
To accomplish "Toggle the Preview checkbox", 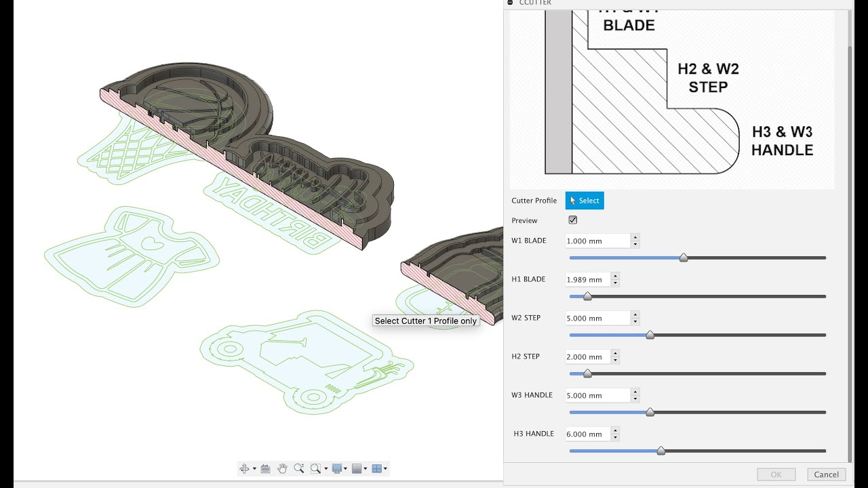I will point(573,220).
